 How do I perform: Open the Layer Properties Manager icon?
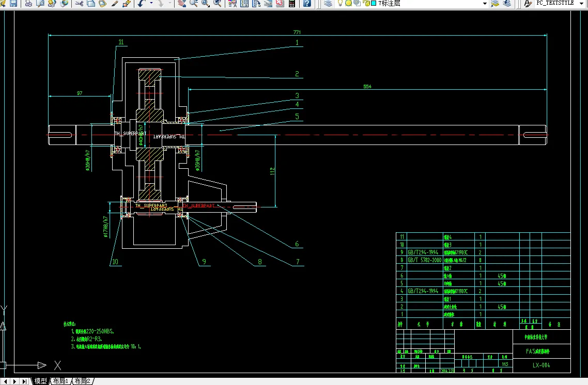click(x=329, y=4)
